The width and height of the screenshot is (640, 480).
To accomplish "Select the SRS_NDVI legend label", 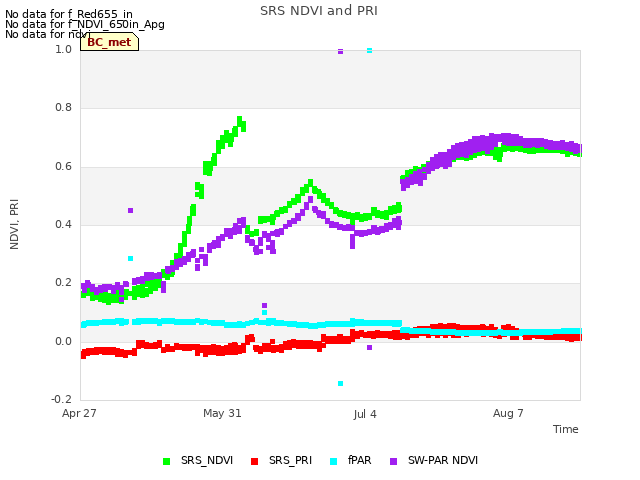I will point(207,460).
